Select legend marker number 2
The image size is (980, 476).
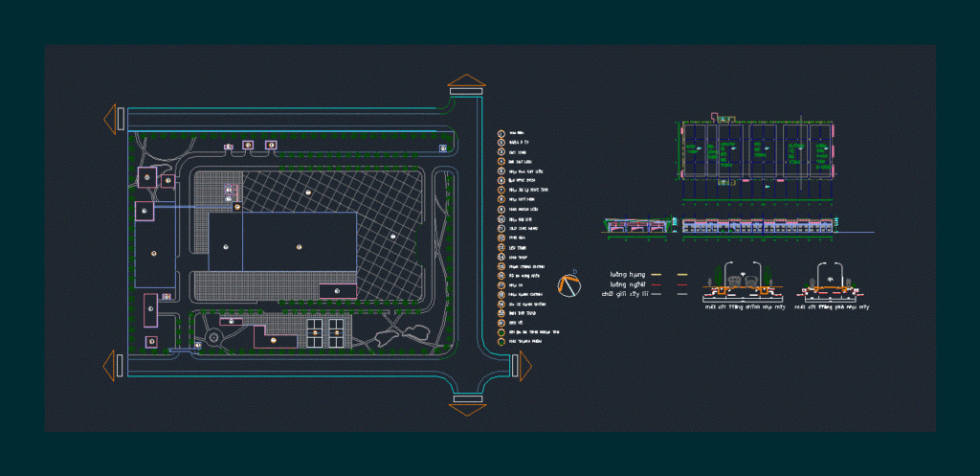tap(501, 143)
